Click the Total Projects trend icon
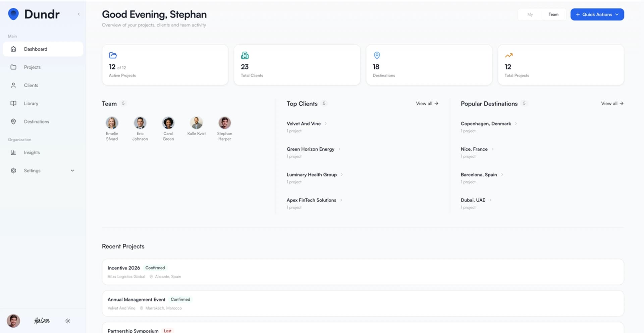The width and height of the screenshot is (644, 333). (x=509, y=55)
